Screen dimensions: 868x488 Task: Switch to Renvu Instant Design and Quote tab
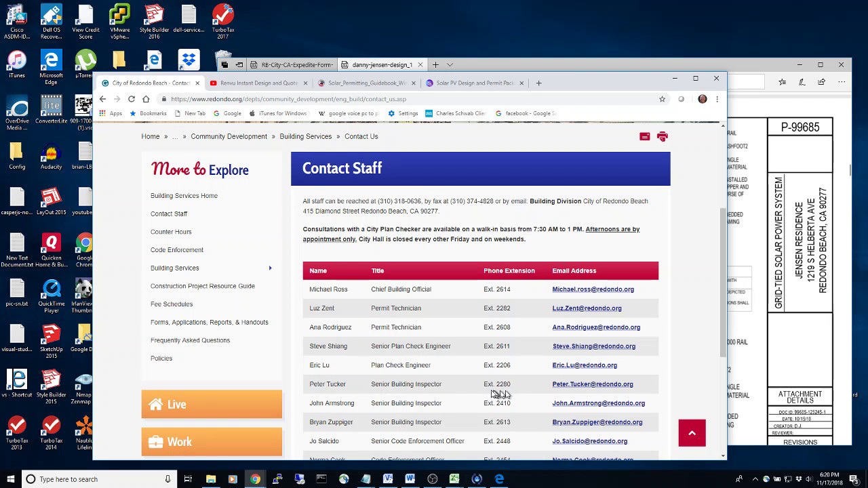259,83
